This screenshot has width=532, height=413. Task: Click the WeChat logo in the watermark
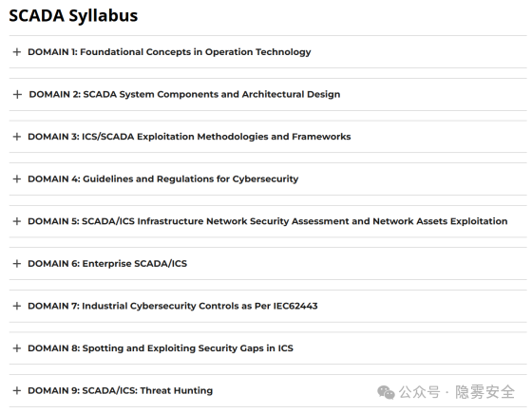click(386, 392)
